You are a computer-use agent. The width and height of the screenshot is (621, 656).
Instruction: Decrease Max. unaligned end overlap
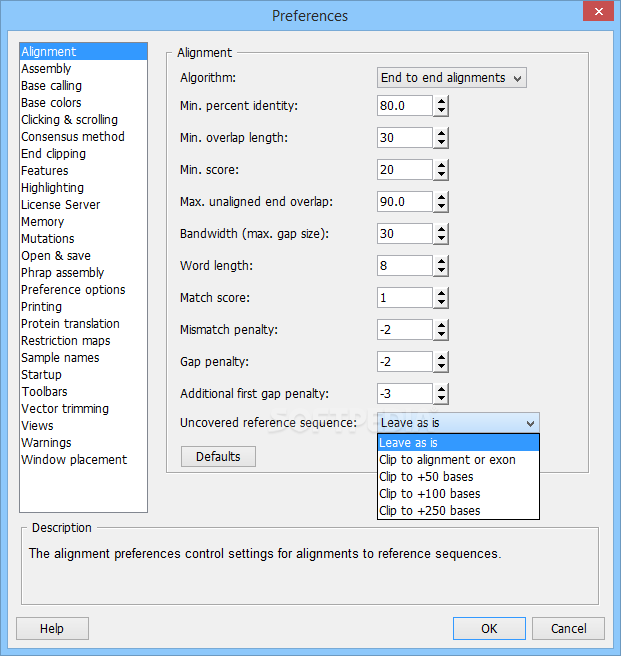click(441, 207)
